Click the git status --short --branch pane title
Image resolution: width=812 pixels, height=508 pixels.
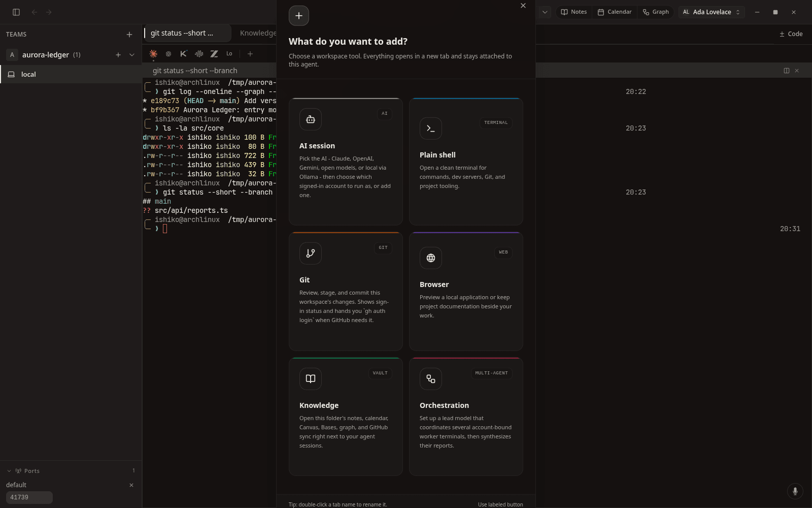(x=195, y=71)
